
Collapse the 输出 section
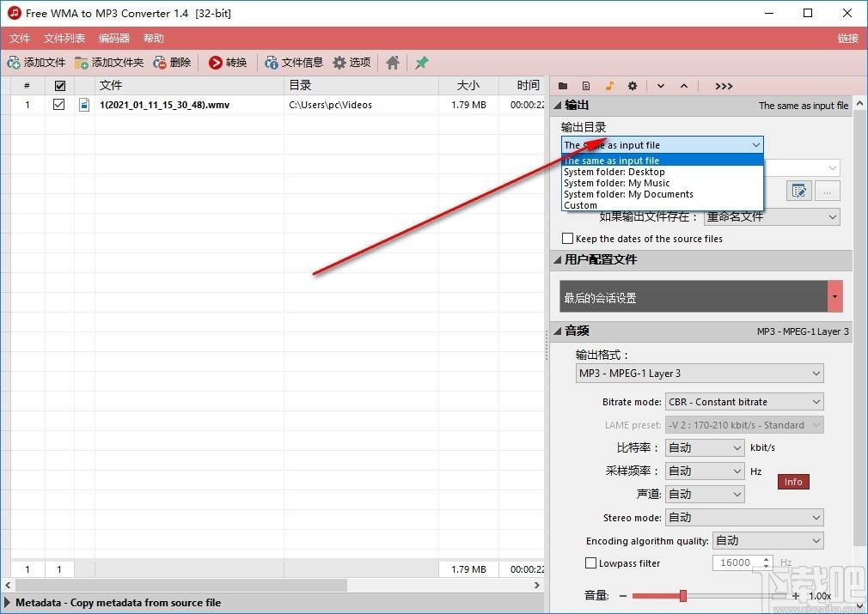point(558,105)
